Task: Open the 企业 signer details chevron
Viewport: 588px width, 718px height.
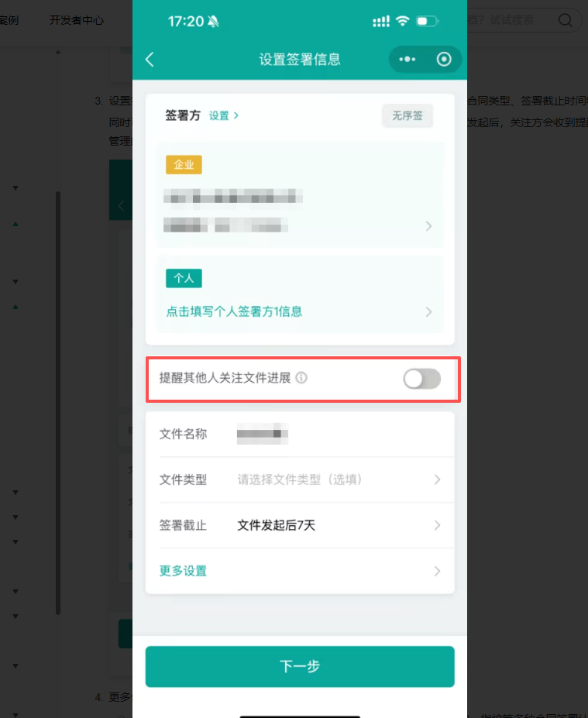Action: click(428, 225)
